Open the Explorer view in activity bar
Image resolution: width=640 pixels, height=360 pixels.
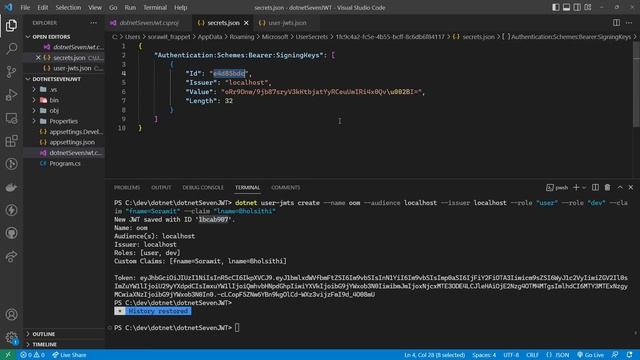coord(11,25)
